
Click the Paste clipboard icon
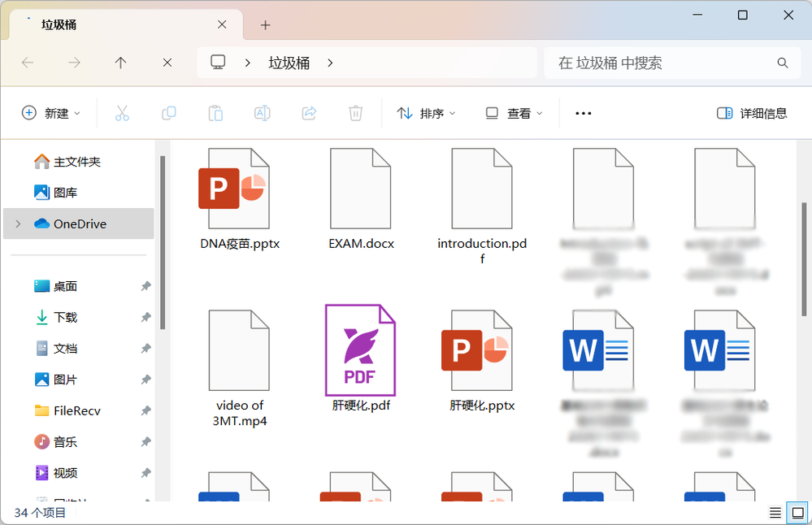pyautogui.click(x=215, y=113)
